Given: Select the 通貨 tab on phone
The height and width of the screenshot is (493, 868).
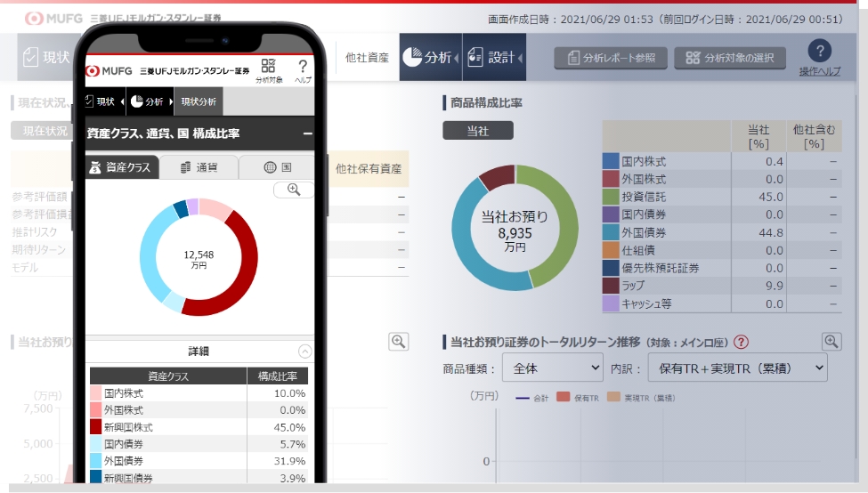Looking at the screenshot, I should click(x=199, y=167).
